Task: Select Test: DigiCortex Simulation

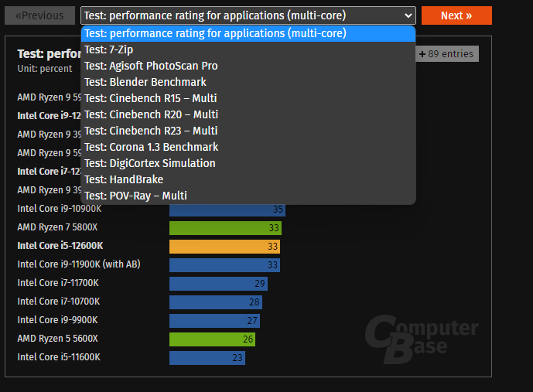Action: pos(248,163)
